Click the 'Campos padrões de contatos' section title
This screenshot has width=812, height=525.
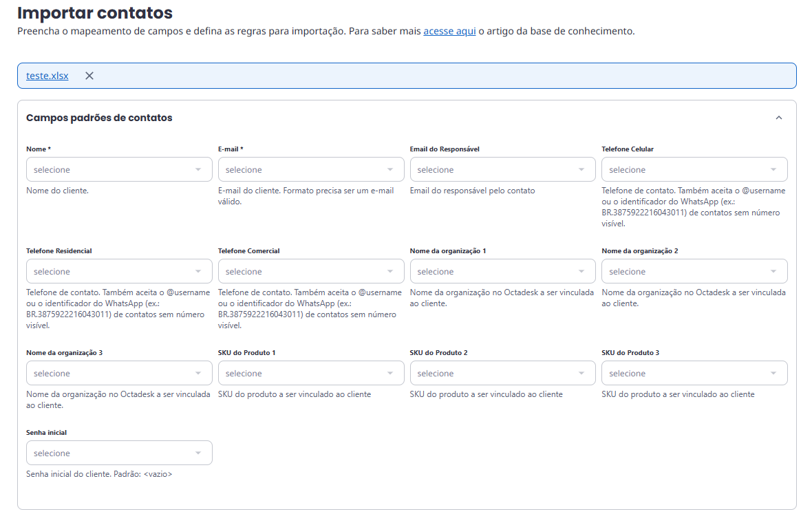click(99, 118)
